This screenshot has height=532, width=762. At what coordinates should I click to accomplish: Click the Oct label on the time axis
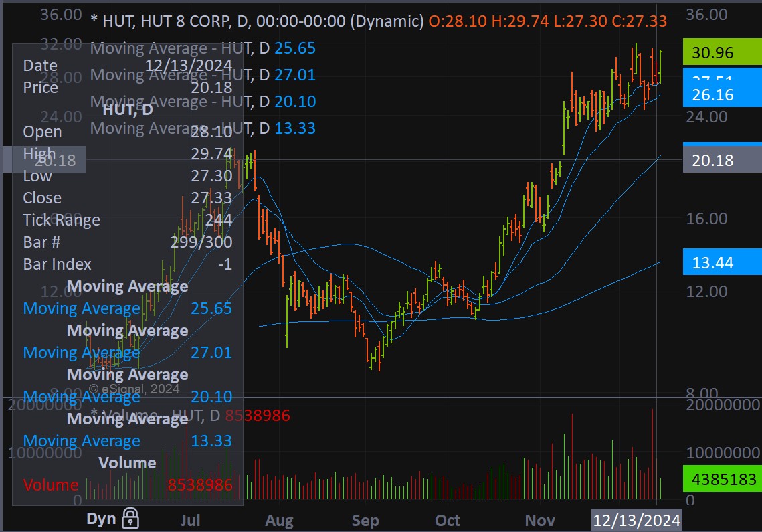coord(447,521)
